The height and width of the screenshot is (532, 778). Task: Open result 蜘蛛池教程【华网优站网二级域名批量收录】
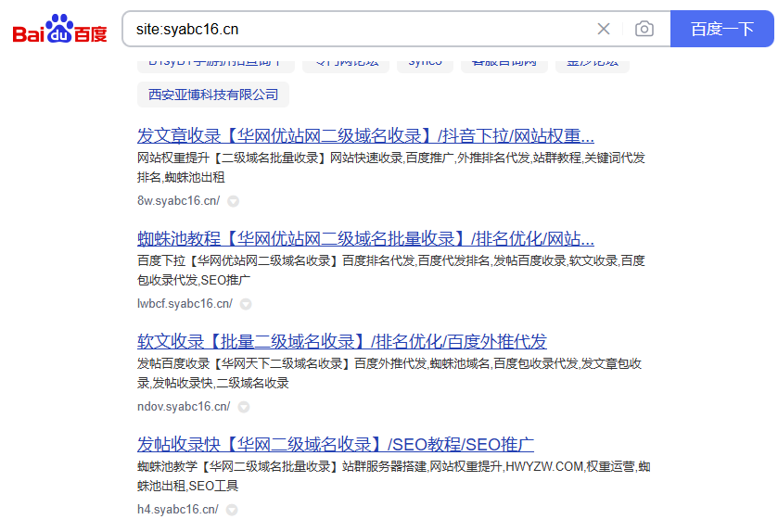[365, 238]
